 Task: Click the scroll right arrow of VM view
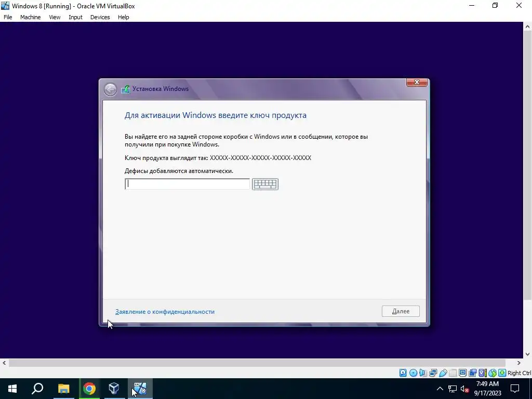click(x=519, y=363)
